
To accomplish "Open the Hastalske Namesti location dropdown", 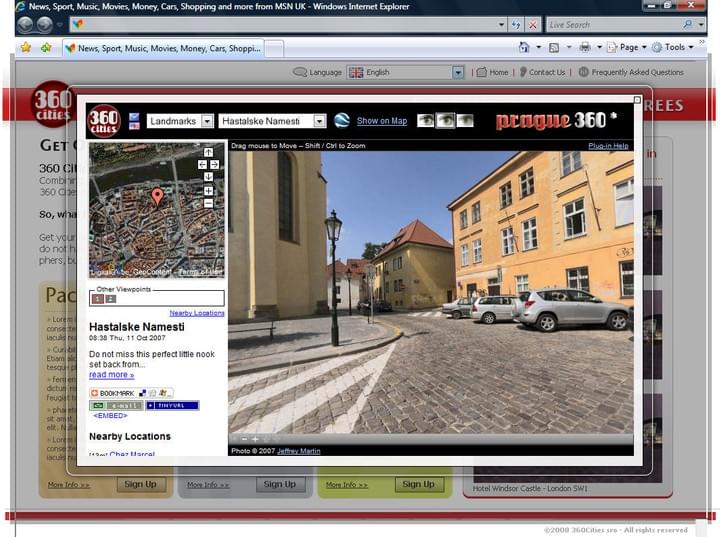I will coord(272,121).
